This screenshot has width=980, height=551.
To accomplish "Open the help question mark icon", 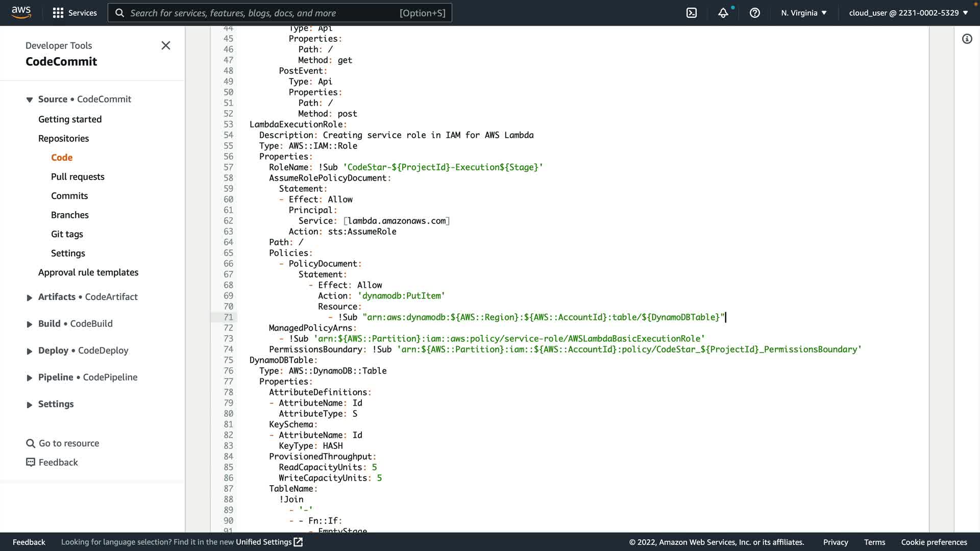I will [x=754, y=13].
